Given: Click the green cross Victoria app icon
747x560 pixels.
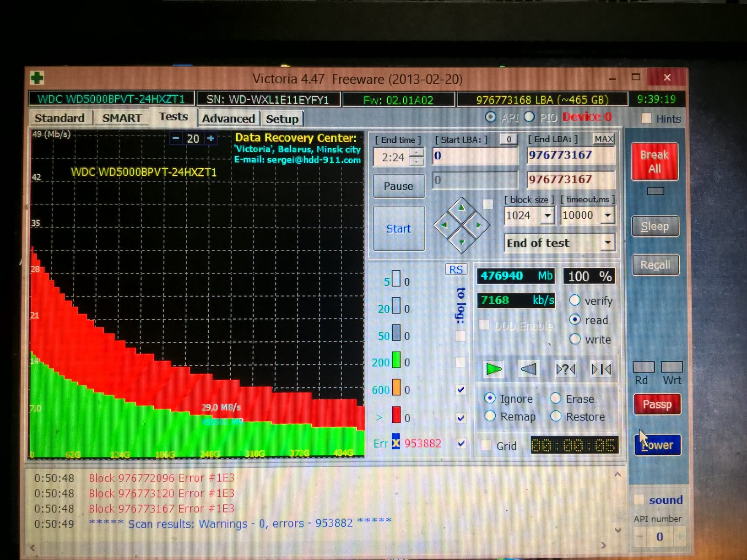Looking at the screenshot, I should (x=38, y=78).
